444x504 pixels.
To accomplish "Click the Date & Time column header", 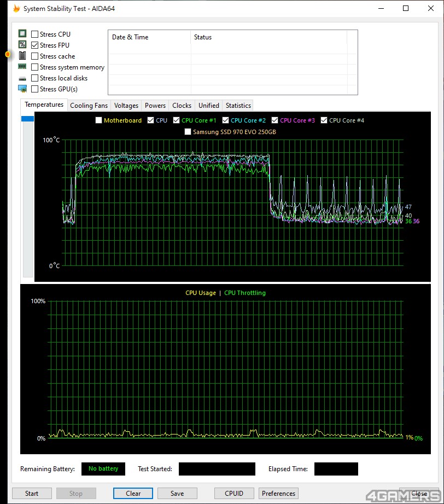I will pyautogui.click(x=149, y=37).
